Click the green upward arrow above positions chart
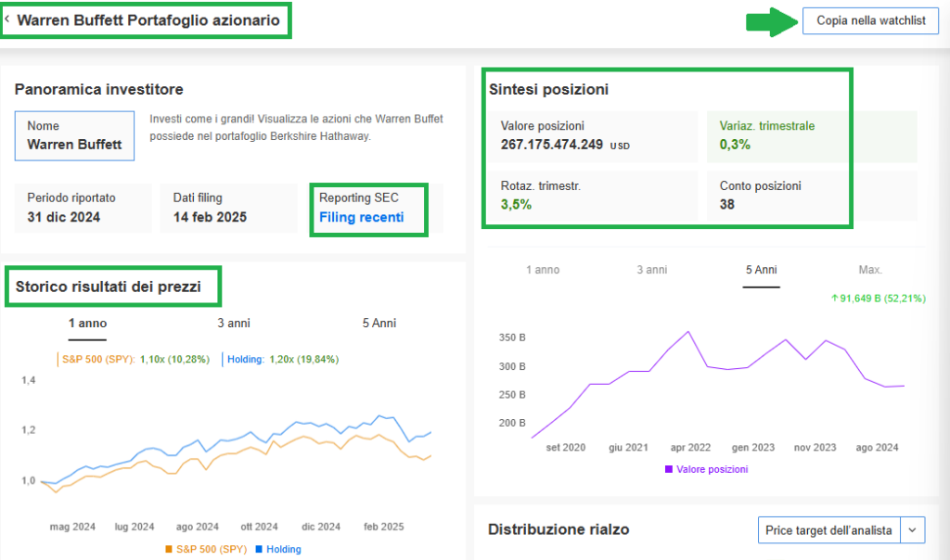950x560 pixels. (835, 298)
